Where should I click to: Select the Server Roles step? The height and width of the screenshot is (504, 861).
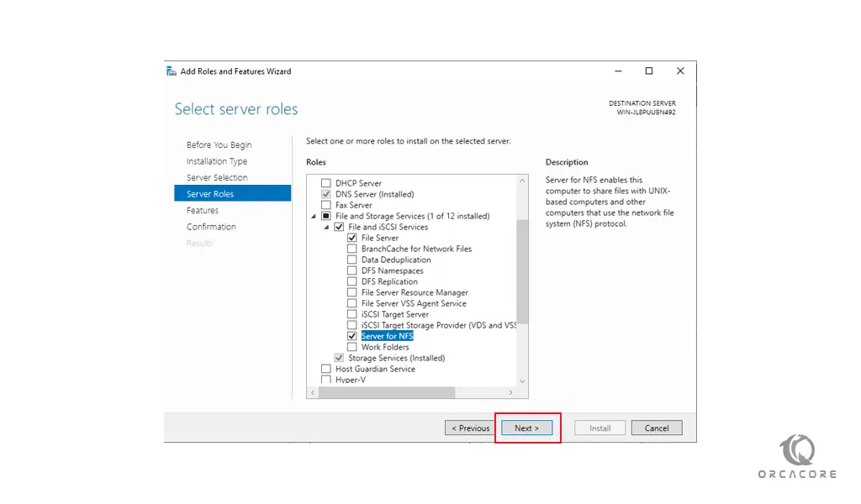233,193
